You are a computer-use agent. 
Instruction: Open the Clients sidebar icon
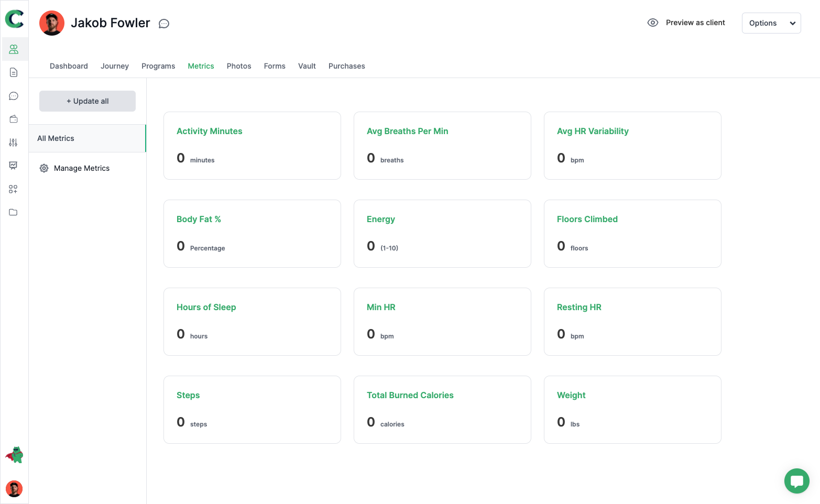coord(14,49)
